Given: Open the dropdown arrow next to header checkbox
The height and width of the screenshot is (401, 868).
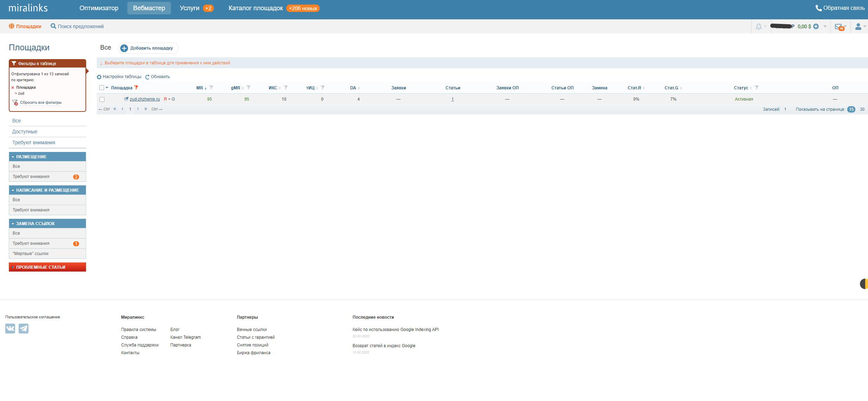Looking at the screenshot, I should (107, 88).
